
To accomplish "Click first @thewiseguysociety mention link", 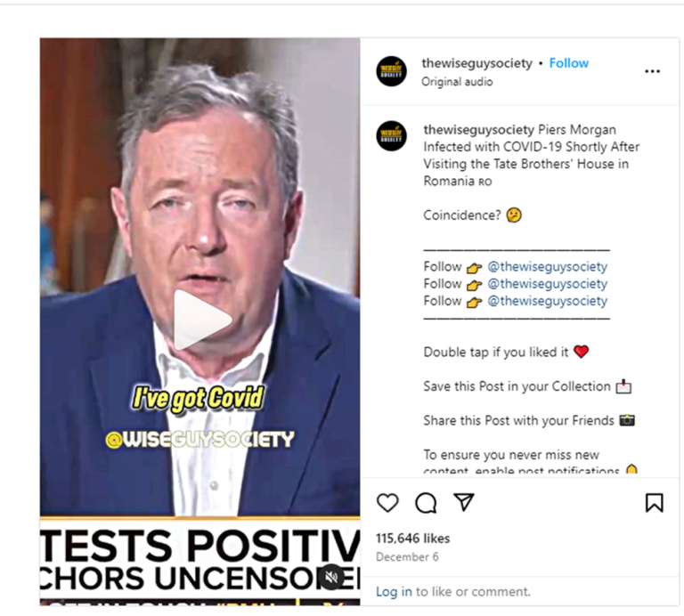I will [x=548, y=267].
